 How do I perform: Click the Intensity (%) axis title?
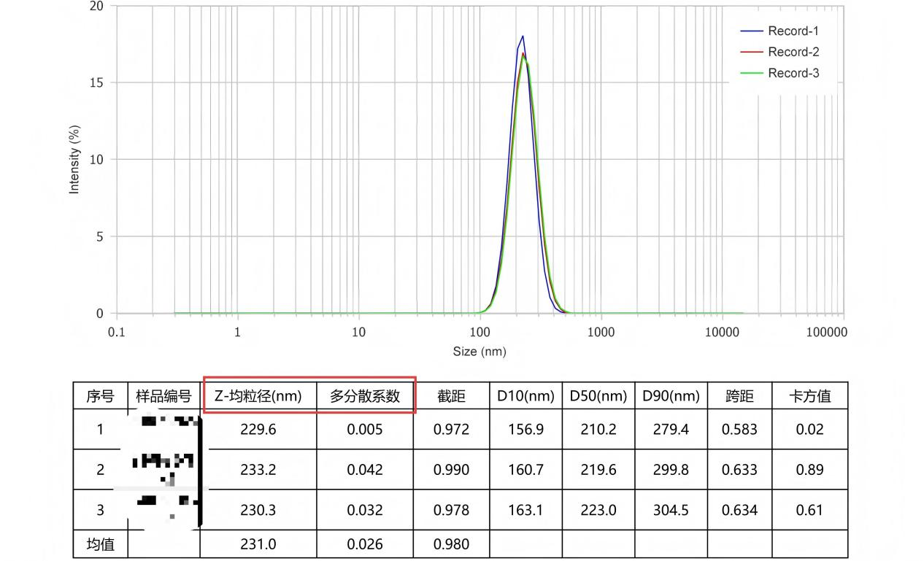[x=74, y=160]
